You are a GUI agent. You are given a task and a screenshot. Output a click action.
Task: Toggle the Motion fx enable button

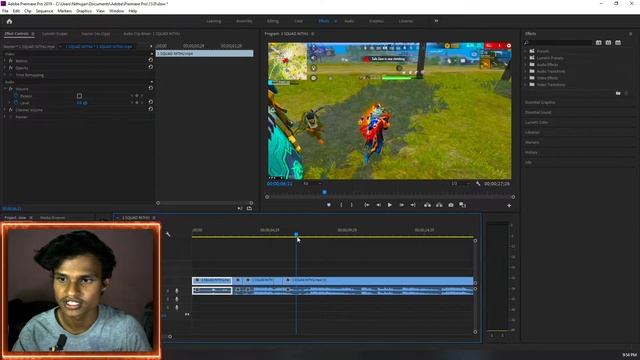11,61
